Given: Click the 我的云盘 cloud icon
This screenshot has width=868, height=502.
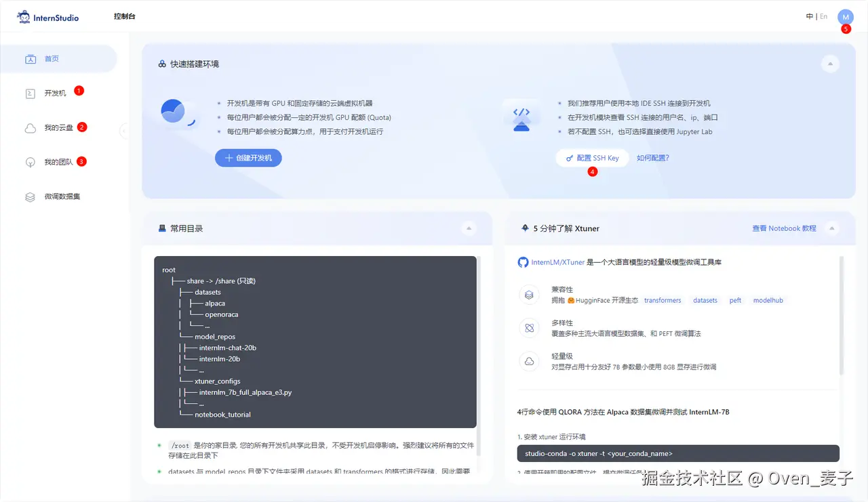Looking at the screenshot, I should pos(31,128).
